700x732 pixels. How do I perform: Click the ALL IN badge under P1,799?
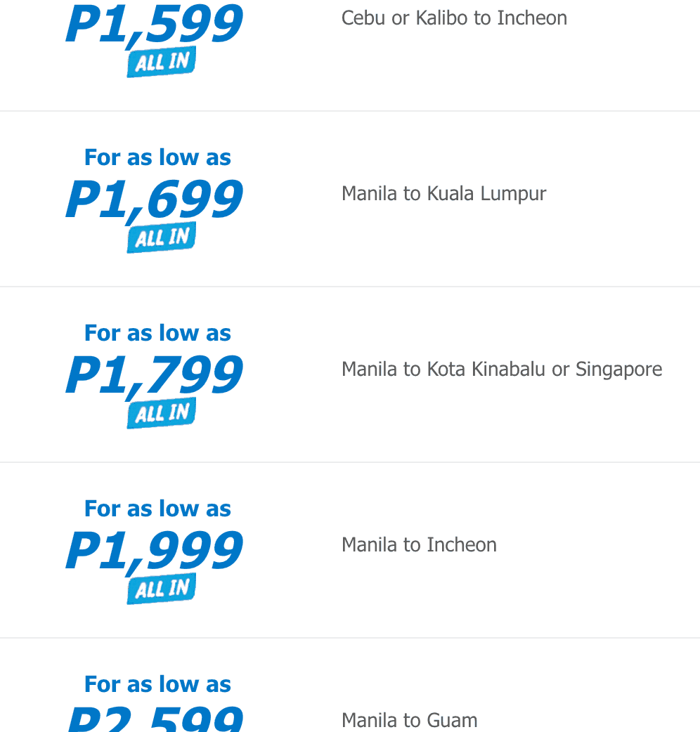(161, 414)
